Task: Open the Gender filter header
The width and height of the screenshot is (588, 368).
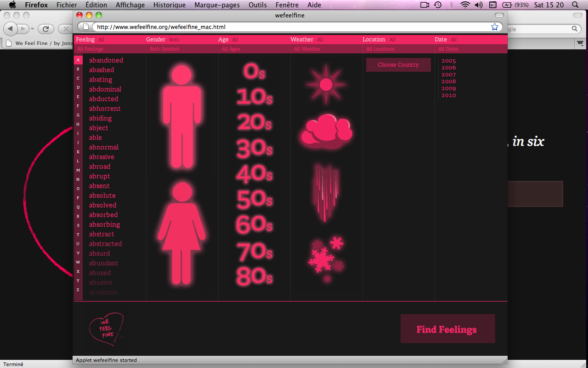Action: click(156, 40)
